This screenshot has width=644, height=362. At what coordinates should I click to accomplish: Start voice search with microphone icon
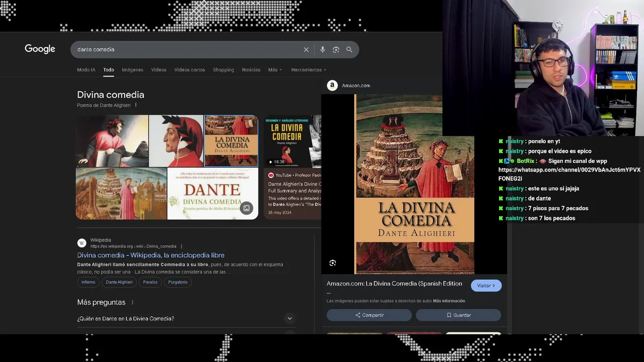[x=323, y=49]
